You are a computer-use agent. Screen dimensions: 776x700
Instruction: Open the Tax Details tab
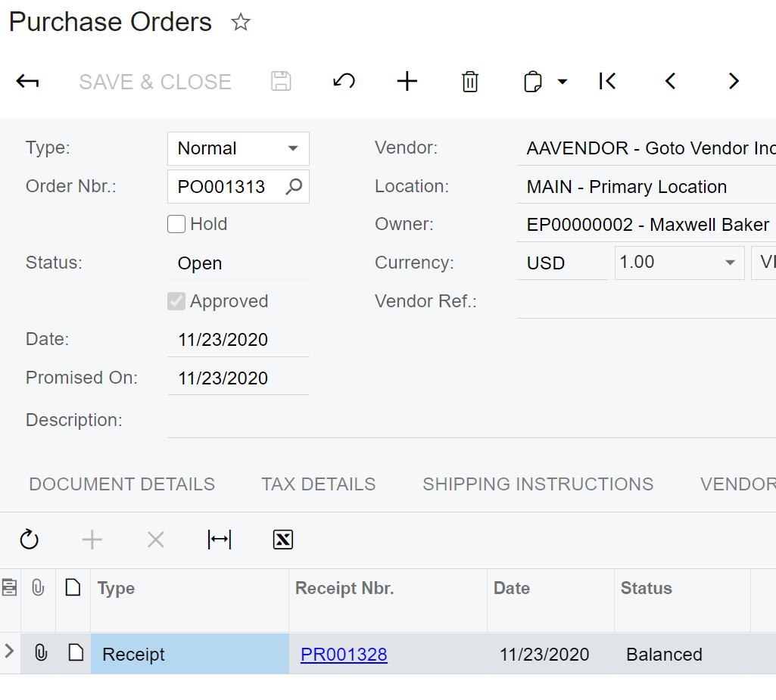click(319, 484)
